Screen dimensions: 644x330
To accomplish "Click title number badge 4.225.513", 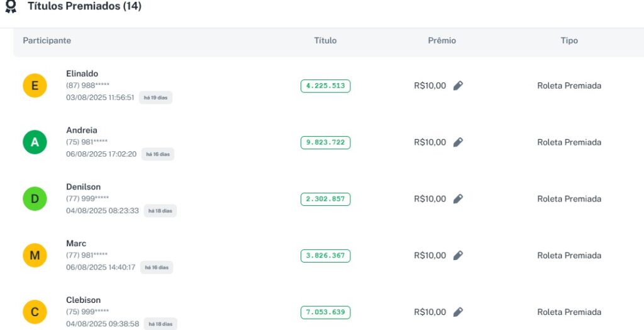I will pyautogui.click(x=325, y=86).
